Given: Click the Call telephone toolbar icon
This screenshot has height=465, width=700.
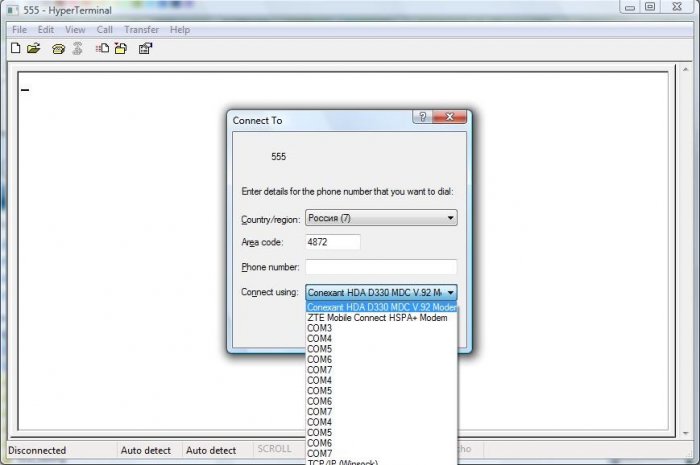Looking at the screenshot, I should [59, 48].
